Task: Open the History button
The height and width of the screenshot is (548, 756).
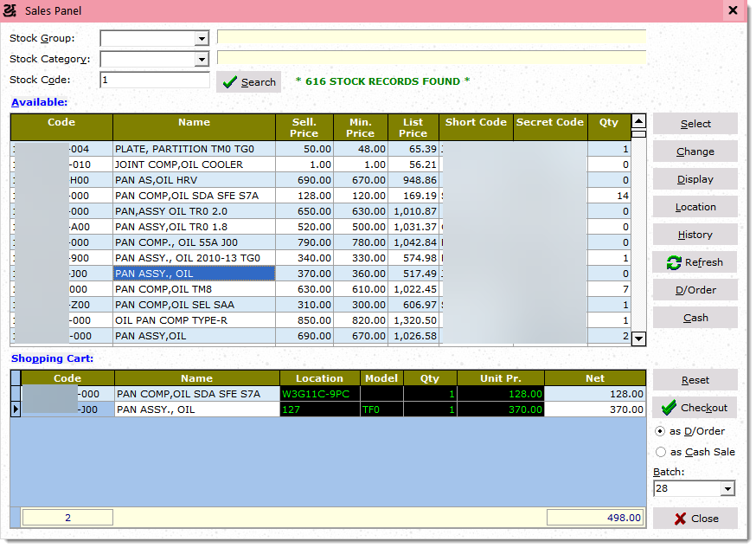Action: (695, 235)
